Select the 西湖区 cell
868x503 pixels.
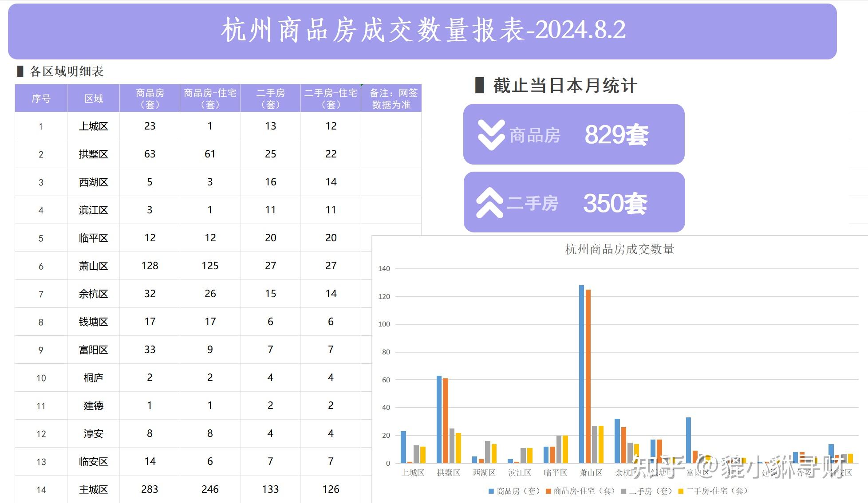[x=93, y=182]
